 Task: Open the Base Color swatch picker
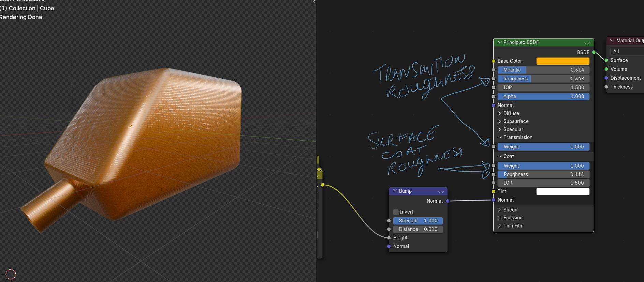click(x=563, y=61)
